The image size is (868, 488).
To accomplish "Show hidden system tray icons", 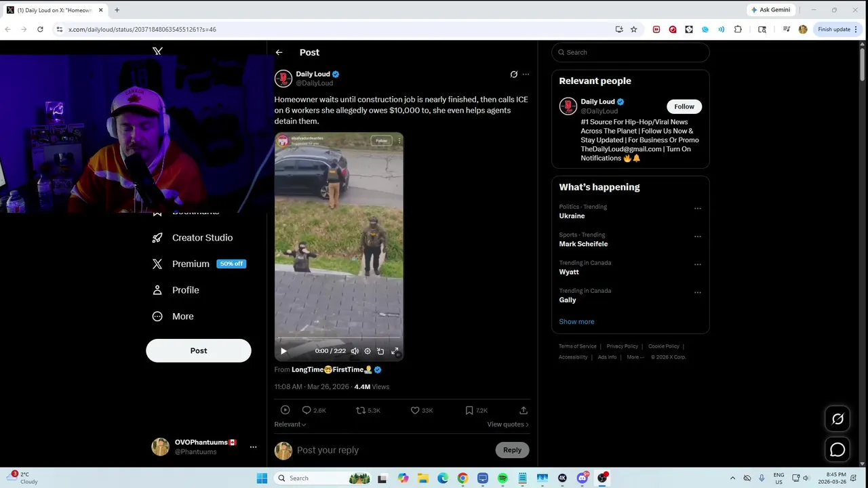I will [x=732, y=478].
